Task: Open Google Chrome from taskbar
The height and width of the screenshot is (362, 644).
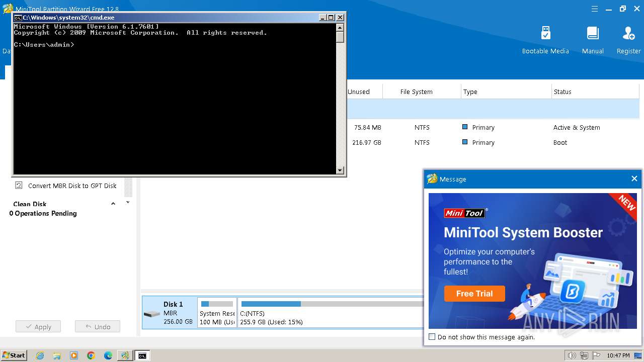Action: (x=91, y=355)
